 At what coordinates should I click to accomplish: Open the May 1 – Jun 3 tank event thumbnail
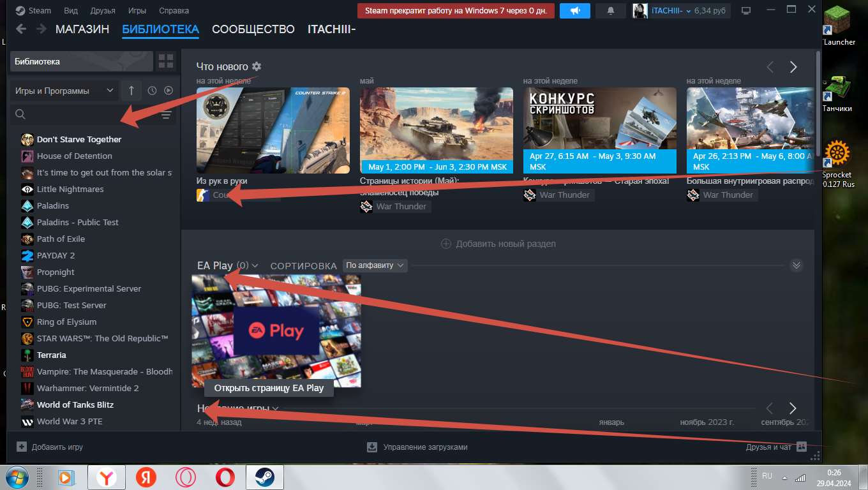(437, 130)
